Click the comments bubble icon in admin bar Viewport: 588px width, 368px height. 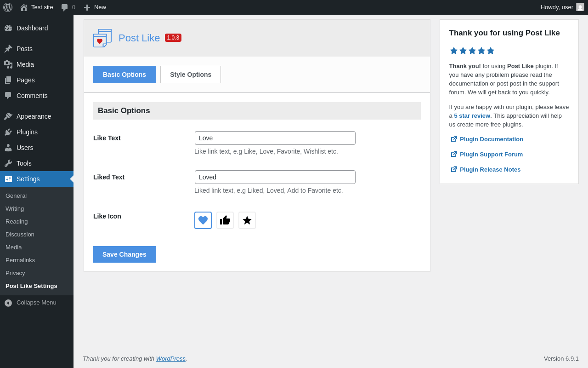(x=65, y=7)
